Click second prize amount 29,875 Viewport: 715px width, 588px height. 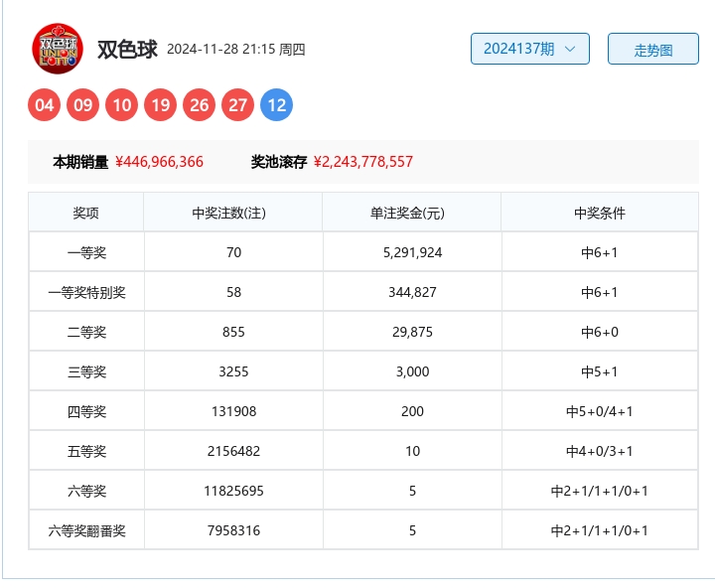pos(413,332)
